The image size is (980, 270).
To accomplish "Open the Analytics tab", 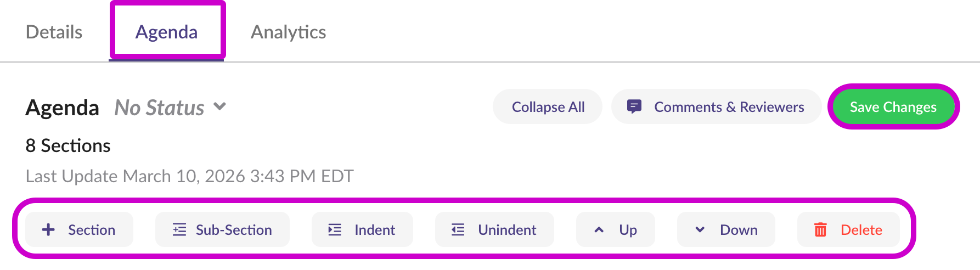I will coord(288,32).
